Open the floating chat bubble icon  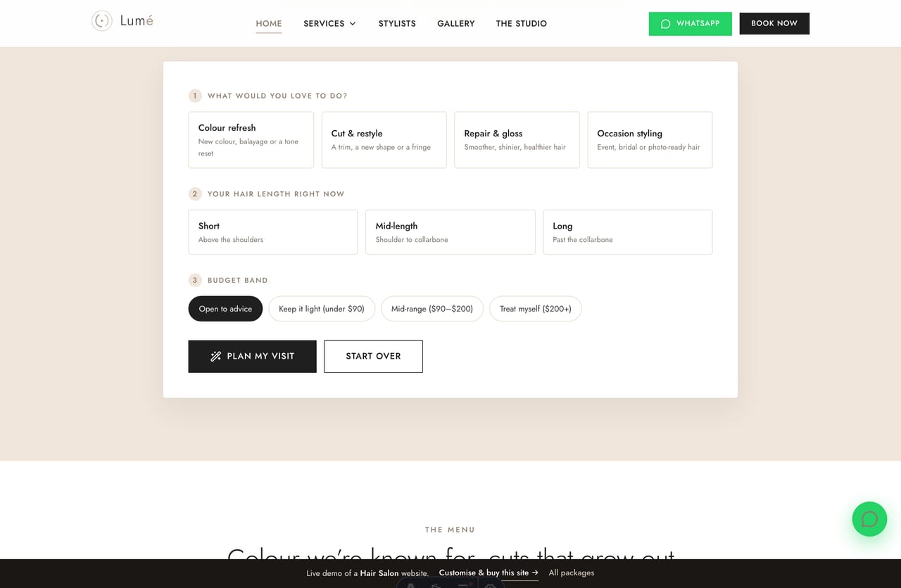(x=869, y=519)
